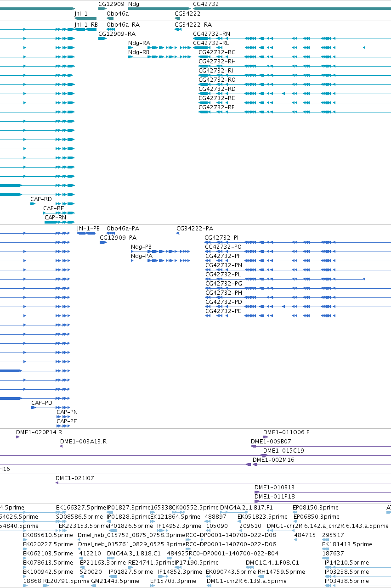Click EST EP06850.3prime
Screen dimensions: 391x588
(x=316, y=517)
